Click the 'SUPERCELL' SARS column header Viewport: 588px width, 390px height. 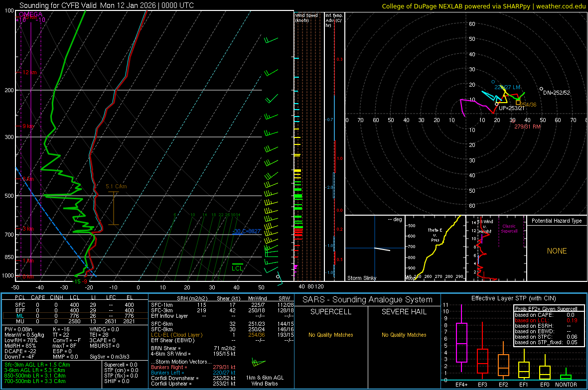[x=331, y=312]
